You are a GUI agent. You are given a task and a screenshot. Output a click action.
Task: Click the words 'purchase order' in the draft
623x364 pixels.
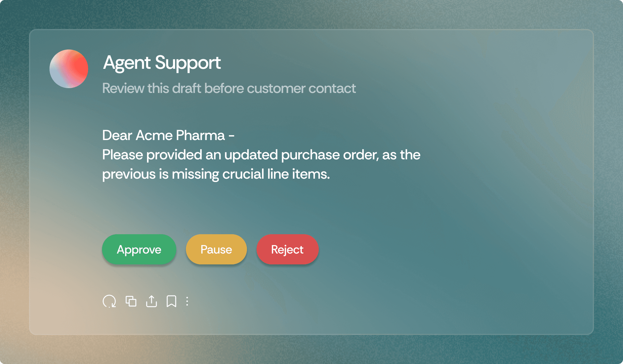point(329,155)
